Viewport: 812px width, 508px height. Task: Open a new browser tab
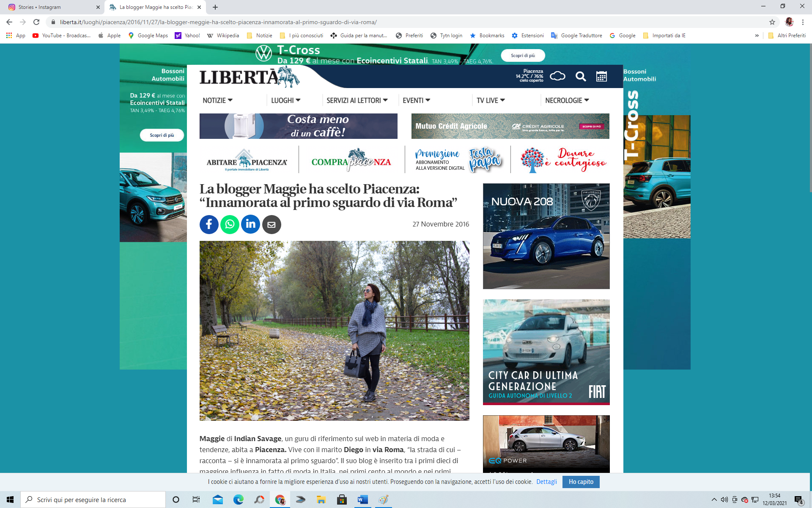click(x=215, y=7)
